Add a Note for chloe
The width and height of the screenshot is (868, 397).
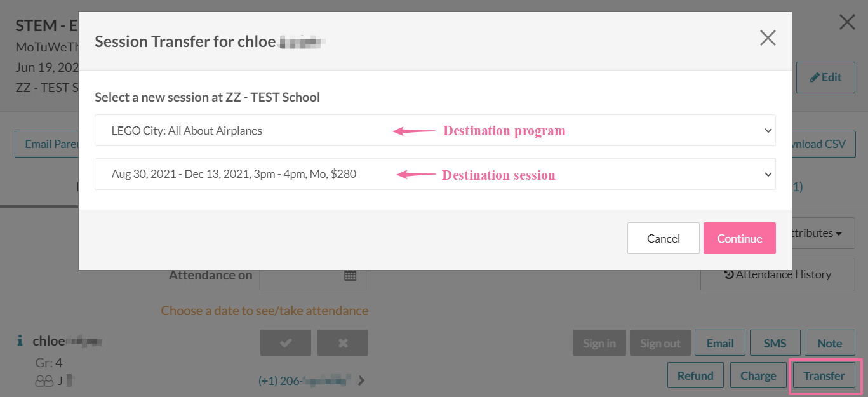[829, 343]
